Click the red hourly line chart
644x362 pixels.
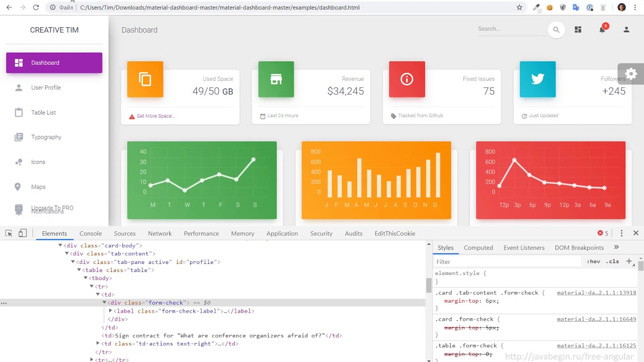coord(551,180)
